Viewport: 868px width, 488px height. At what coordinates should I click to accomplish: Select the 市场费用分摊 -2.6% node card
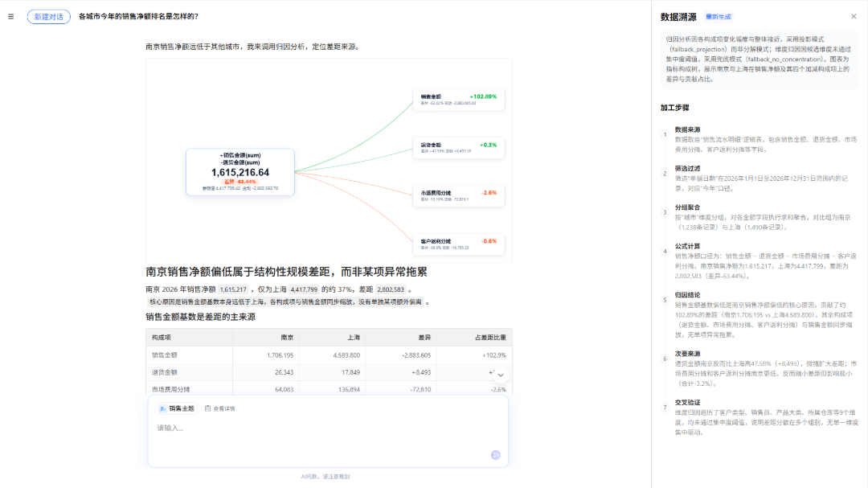tap(459, 195)
